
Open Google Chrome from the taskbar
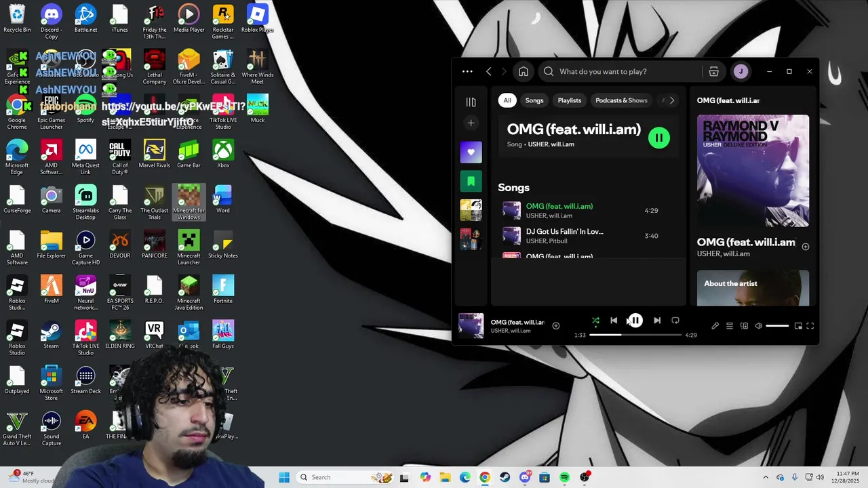click(x=485, y=477)
